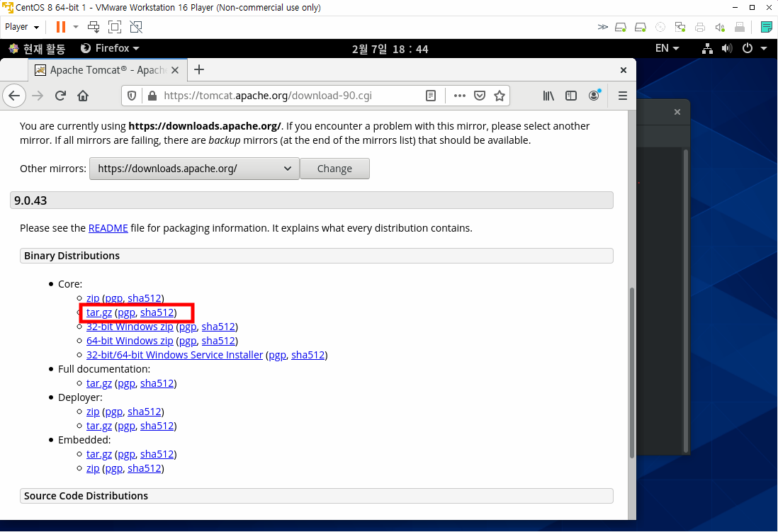The height and width of the screenshot is (532, 778).
Task: Open the EN input source dropdown
Action: pos(667,48)
